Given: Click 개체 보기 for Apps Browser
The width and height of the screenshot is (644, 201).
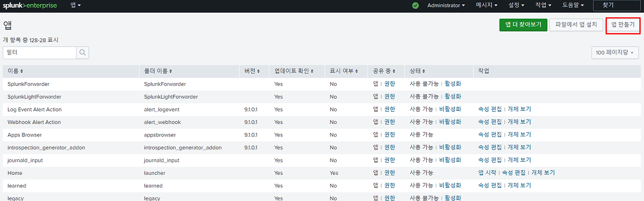Looking at the screenshot, I should (519, 135).
